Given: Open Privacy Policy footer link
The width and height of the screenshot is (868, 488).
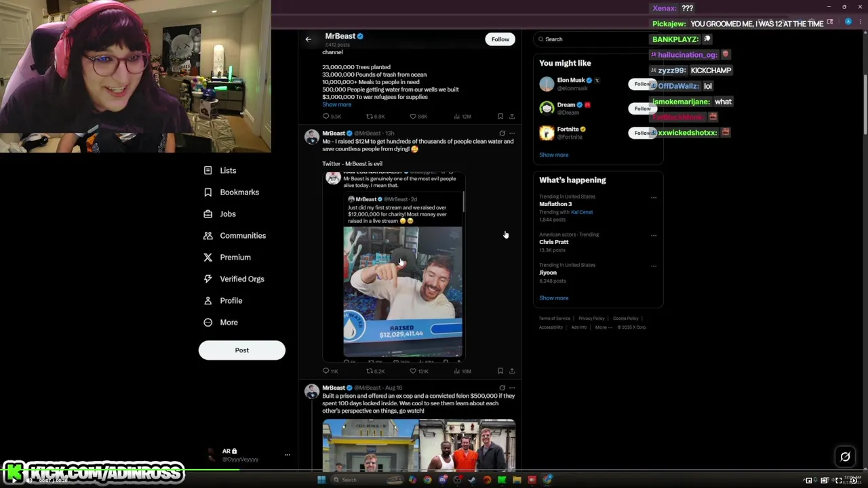Looking at the screenshot, I should [x=591, y=319].
